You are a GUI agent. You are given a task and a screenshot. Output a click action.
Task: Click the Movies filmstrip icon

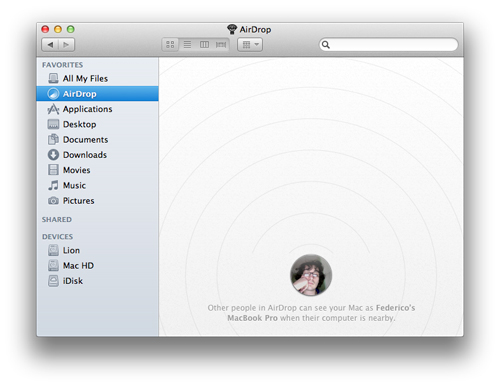(53, 170)
